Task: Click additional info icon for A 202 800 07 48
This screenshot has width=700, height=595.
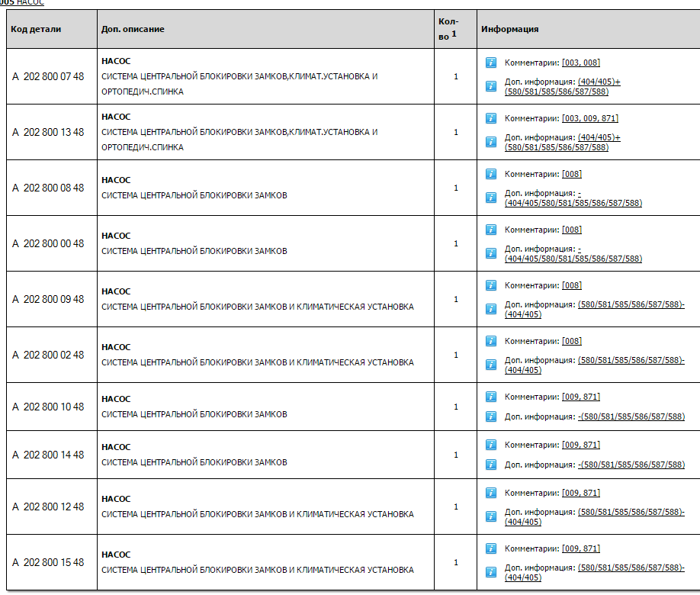Action: tap(490, 86)
